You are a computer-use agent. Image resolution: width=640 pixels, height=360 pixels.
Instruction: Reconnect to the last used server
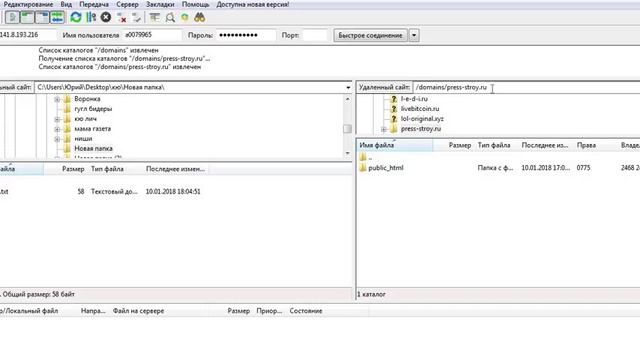(x=136, y=17)
